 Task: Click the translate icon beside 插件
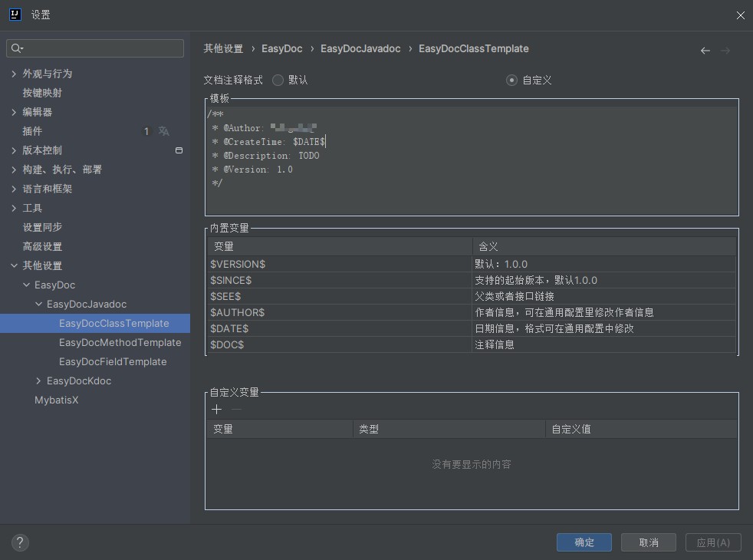[x=164, y=130]
